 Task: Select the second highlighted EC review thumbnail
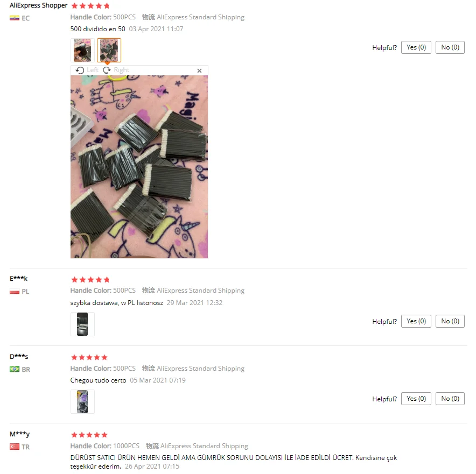[109, 50]
